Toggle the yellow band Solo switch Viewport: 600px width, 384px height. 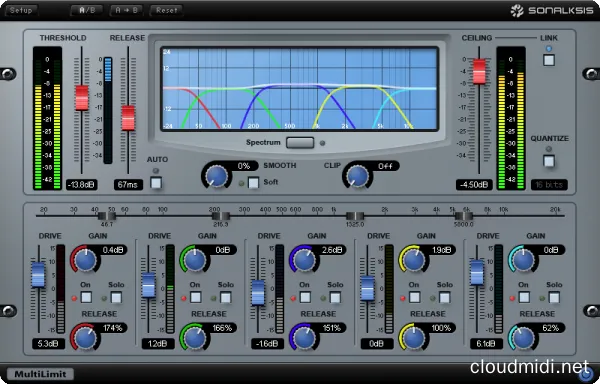pos(444,298)
